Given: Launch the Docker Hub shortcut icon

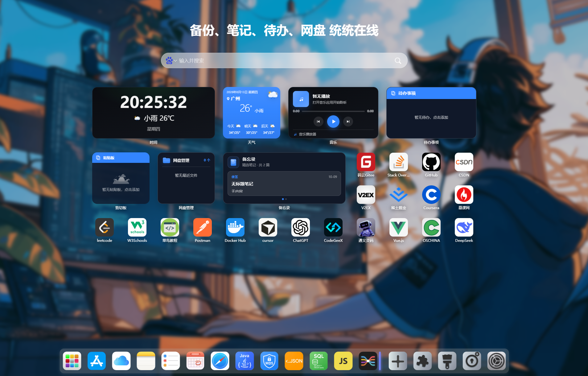Looking at the screenshot, I should click(235, 227).
